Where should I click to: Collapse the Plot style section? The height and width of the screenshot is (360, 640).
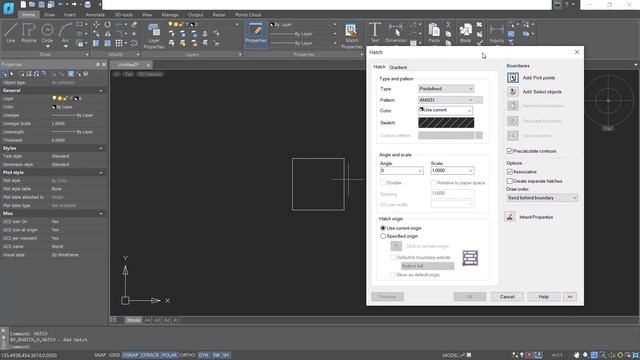(x=101, y=173)
